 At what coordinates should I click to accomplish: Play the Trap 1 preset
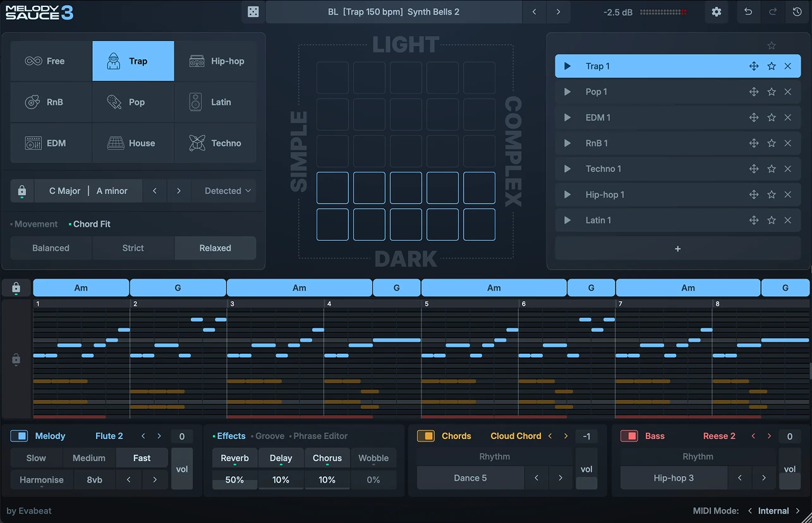567,66
